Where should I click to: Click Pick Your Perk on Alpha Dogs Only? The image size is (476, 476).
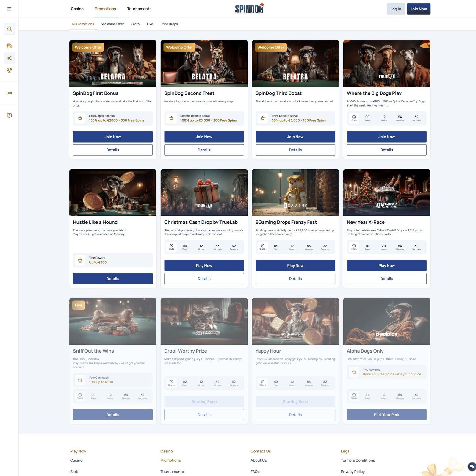387,415
